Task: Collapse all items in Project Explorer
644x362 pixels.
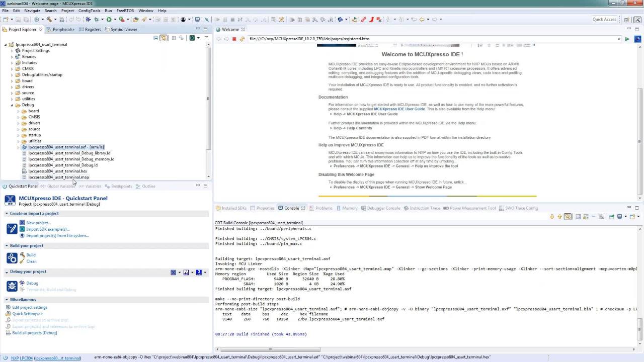Action: click(x=156, y=38)
